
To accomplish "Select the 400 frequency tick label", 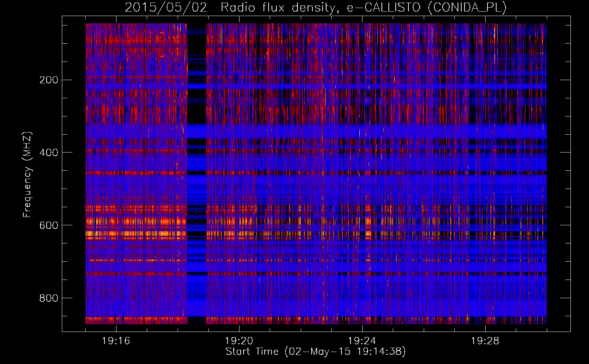I will (48, 153).
